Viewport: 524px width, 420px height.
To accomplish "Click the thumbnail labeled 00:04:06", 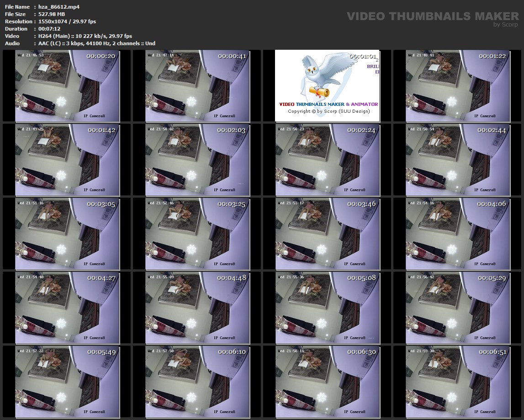I will [x=458, y=234].
